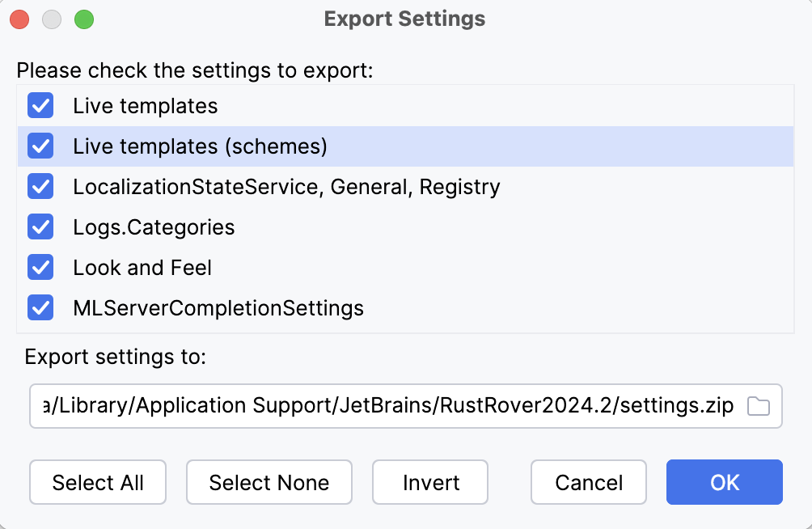Uncheck the Live templates checkbox
The height and width of the screenshot is (529, 812).
(40, 105)
